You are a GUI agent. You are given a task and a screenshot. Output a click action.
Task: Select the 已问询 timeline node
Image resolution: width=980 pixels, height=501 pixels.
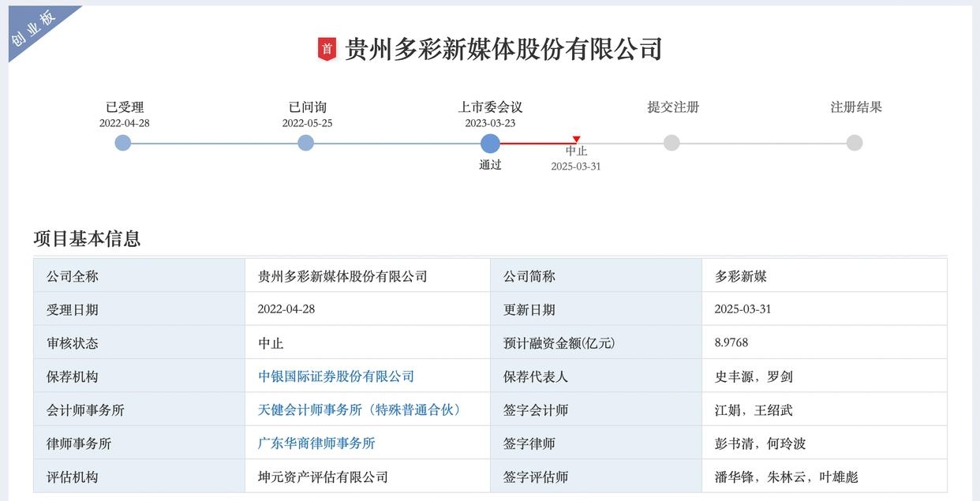pyautogui.click(x=306, y=143)
